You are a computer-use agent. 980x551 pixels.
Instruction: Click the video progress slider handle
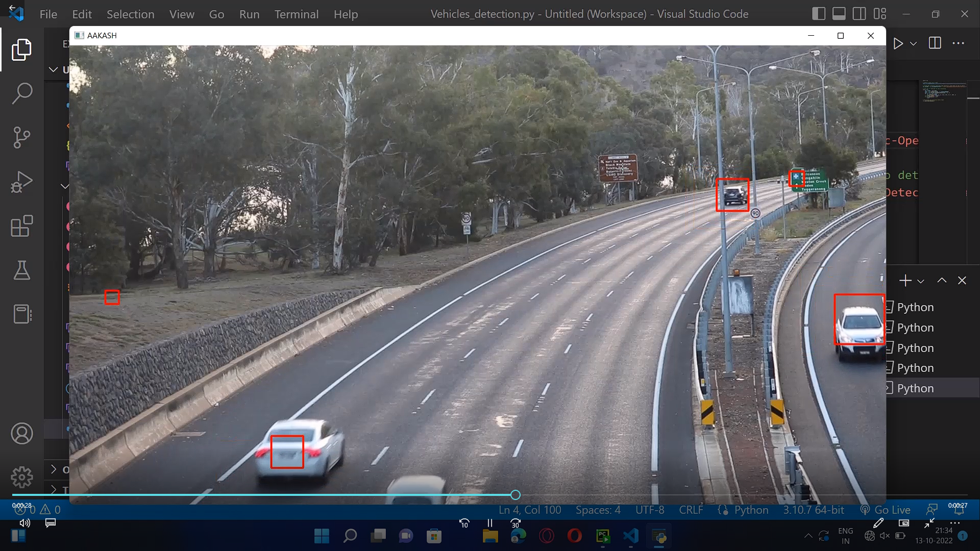point(516,495)
